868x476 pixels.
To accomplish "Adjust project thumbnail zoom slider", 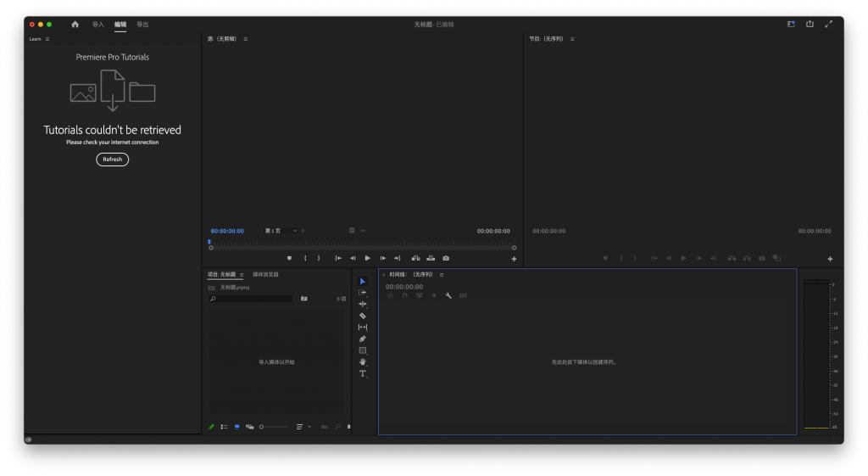I will click(274, 427).
